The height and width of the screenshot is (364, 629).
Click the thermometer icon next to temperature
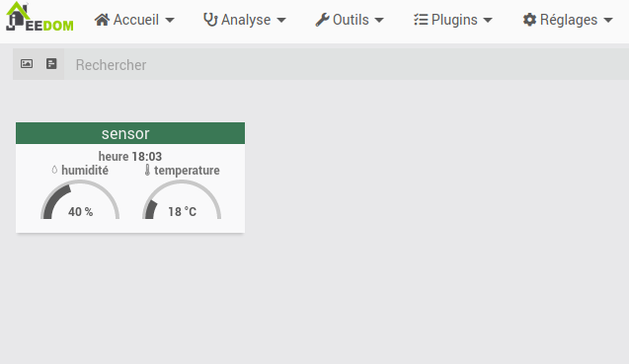[x=147, y=170]
